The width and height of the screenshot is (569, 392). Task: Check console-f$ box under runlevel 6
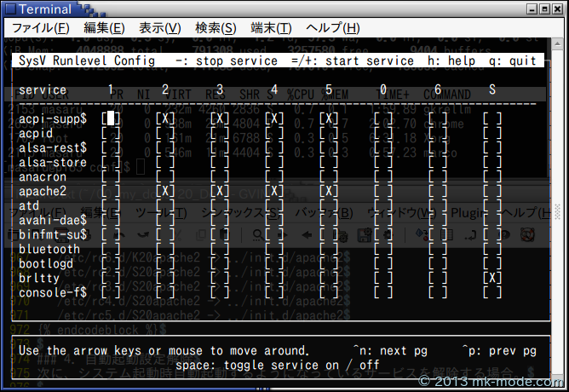438,292
